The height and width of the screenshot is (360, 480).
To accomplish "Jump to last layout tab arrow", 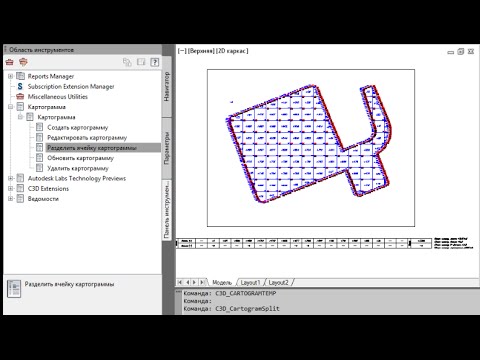I will 202,282.
